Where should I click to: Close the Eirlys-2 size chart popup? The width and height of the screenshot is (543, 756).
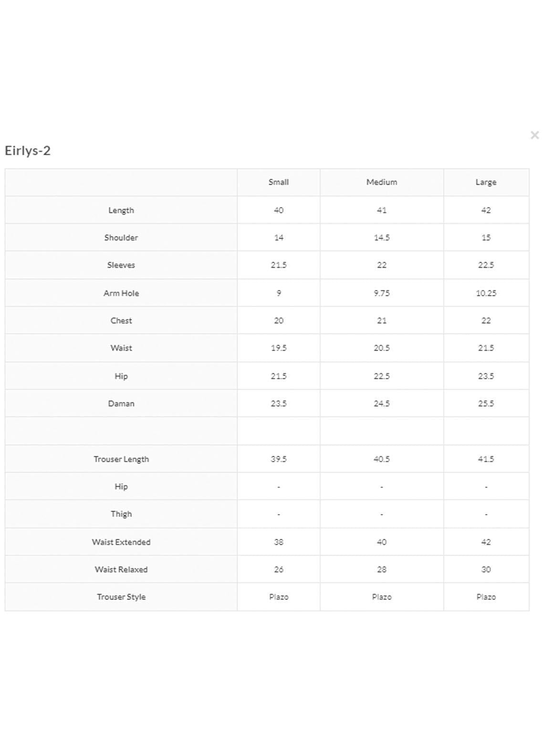(x=534, y=135)
